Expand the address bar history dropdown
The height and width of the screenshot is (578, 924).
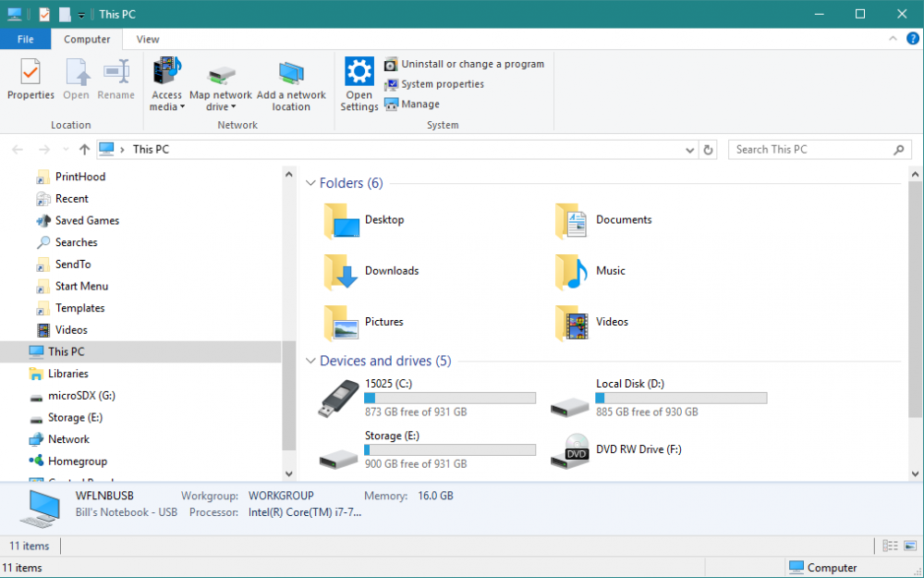(690, 150)
